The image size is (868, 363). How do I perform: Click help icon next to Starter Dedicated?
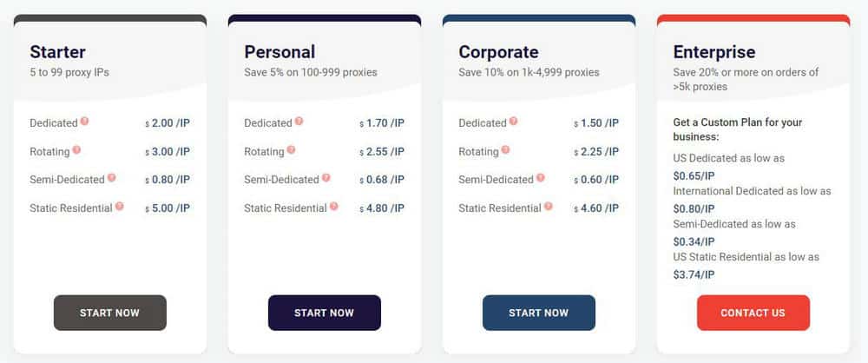(84, 122)
